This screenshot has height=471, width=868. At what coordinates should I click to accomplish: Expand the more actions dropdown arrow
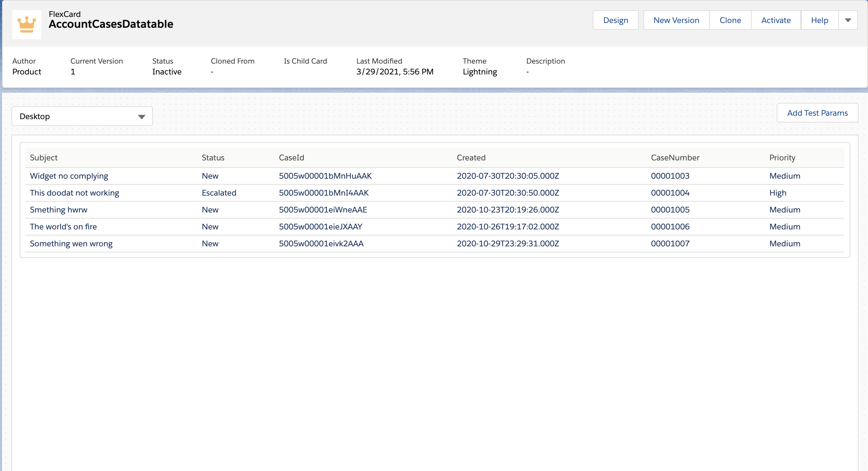coord(848,20)
